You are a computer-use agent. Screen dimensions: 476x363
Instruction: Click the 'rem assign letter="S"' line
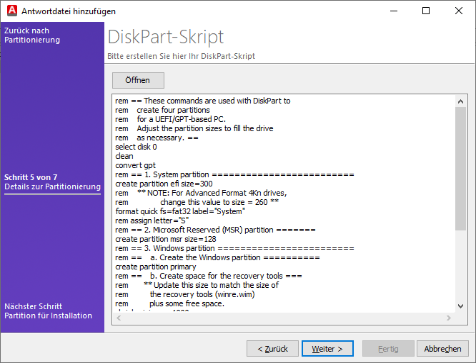point(152,221)
